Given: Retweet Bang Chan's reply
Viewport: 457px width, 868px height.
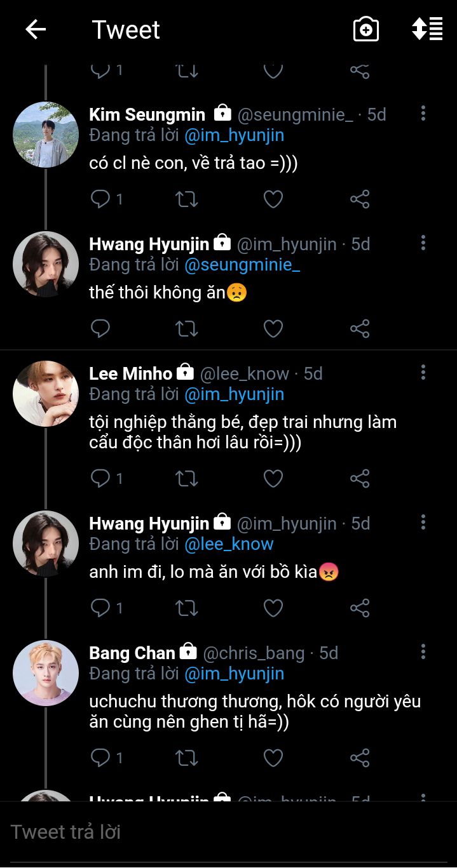Looking at the screenshot, I should (x=186, y=758).
